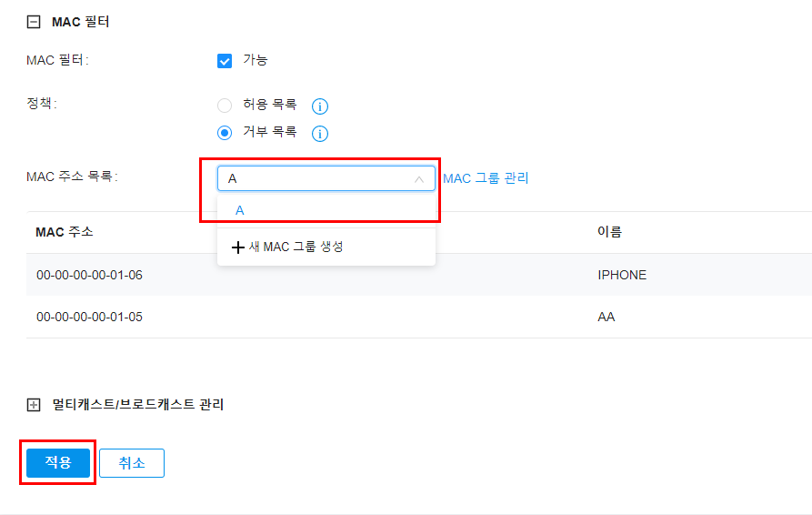
Task: Open the MAC 그룹 관리 link
Action: click(486, 178)
